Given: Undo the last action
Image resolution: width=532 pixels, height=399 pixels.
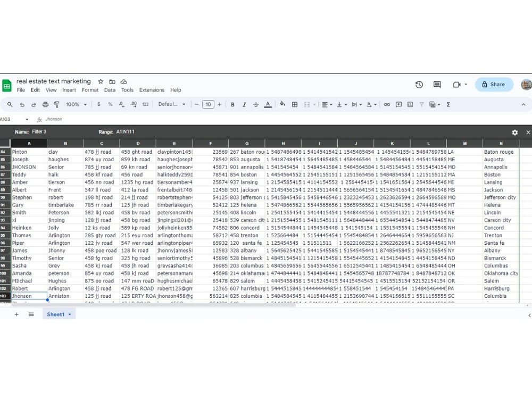Looking at the screenshot, I should (x=22, y=104).
